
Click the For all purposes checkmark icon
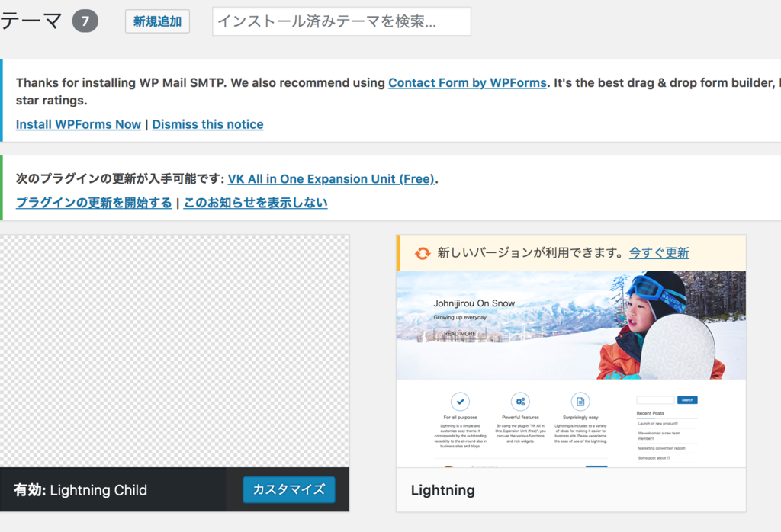(460, 402)
